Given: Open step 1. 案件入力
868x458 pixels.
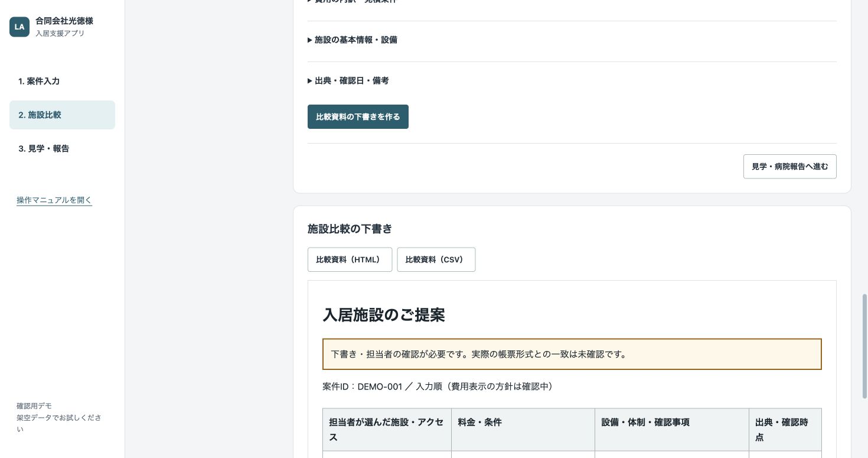Looking at the screenshot, I should point(62,81).
